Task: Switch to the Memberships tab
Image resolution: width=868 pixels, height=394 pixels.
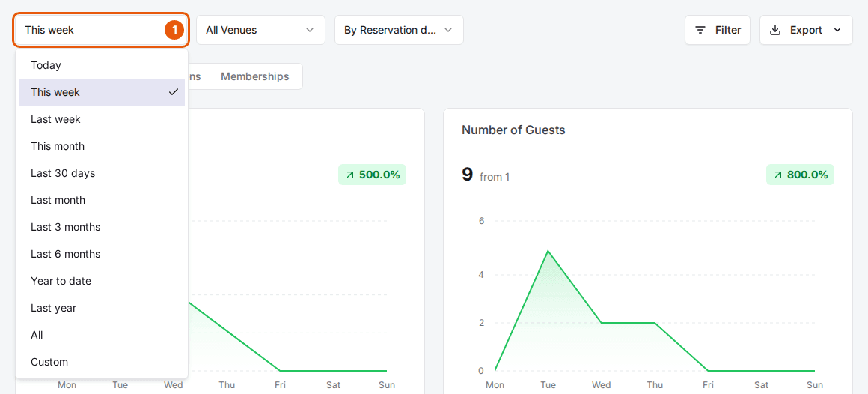Action: click(255, 76)
